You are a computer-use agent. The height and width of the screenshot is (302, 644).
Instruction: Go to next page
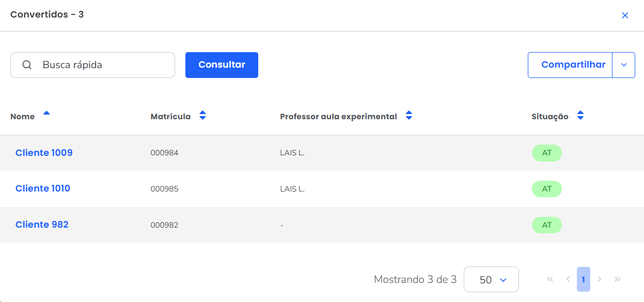[x=600, y=279]
